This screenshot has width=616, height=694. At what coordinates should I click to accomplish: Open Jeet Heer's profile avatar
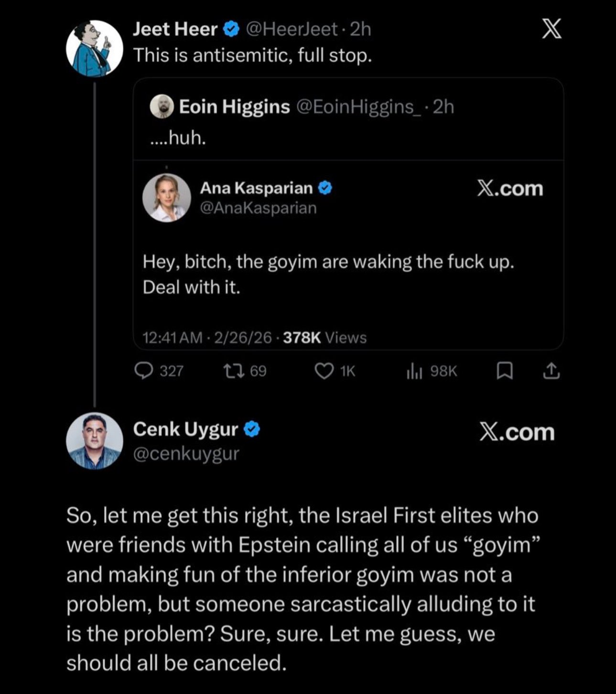(94, 48)
